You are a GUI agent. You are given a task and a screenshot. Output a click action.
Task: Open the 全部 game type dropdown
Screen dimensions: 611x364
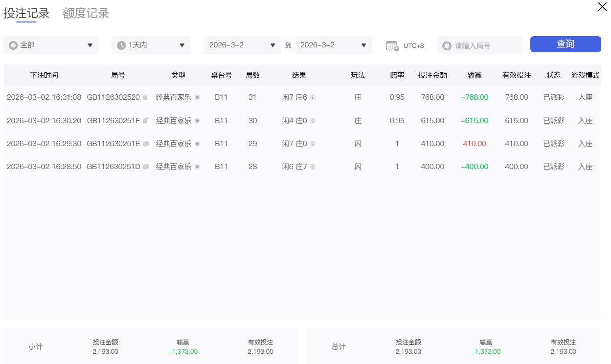pos(51,45)
